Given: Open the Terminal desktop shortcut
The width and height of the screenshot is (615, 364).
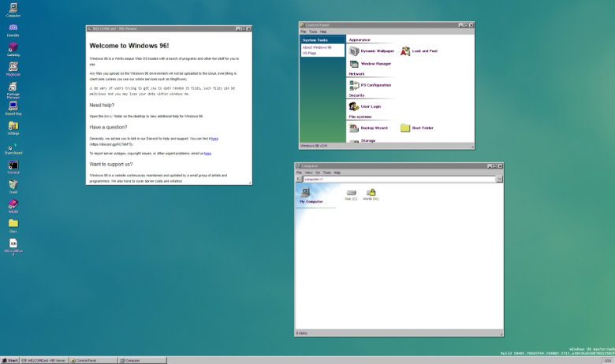Looking at the screenshot, I should (x=13, y=167).
